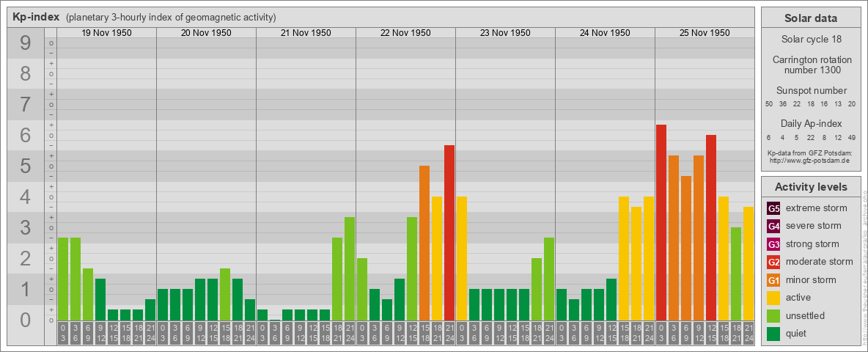
Task: Click the '21 24' time label under 25 Nov
Action: point(749,333)
